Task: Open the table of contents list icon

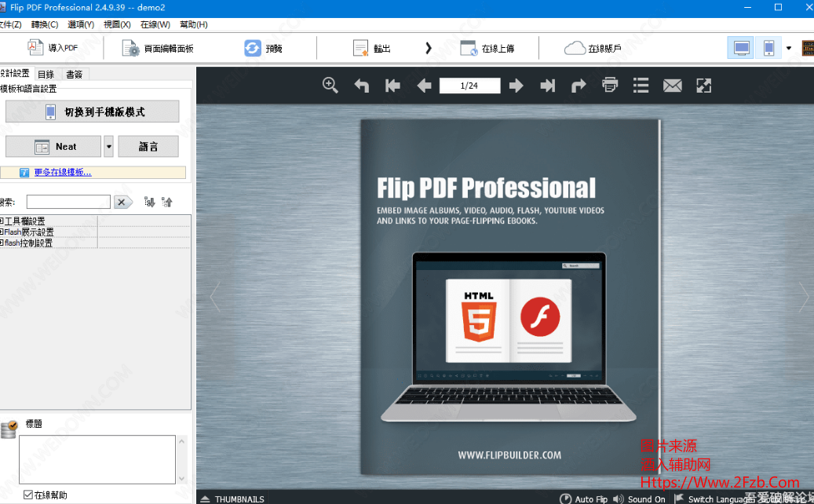Action: click(641, 85)
